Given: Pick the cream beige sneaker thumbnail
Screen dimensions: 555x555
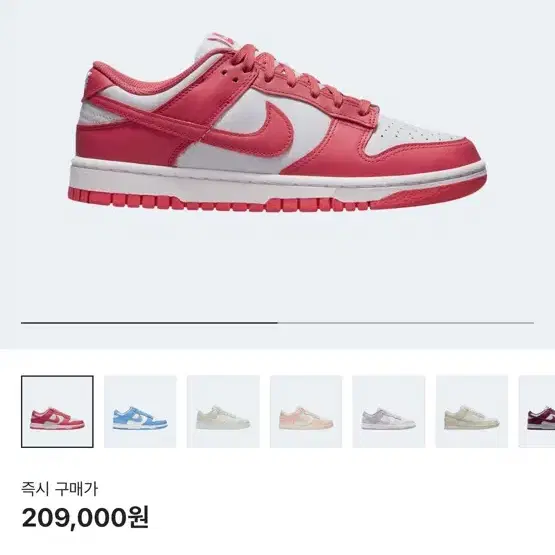Looking at the screenshot, I should click(472, 412).
